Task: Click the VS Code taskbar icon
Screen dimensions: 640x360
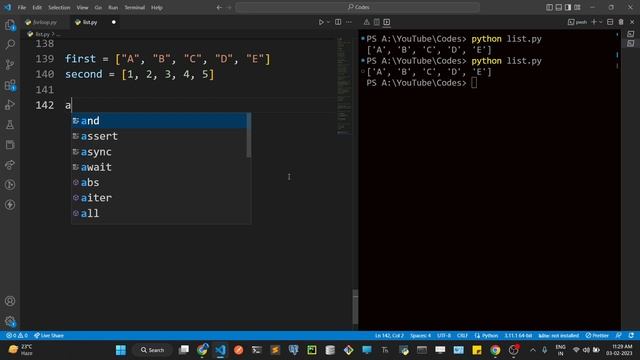Action: [220, 350]
